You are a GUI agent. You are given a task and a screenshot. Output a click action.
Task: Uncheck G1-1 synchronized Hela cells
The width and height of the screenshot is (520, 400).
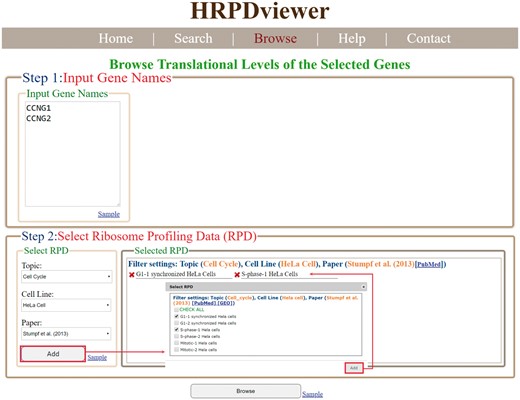point(176,316)
